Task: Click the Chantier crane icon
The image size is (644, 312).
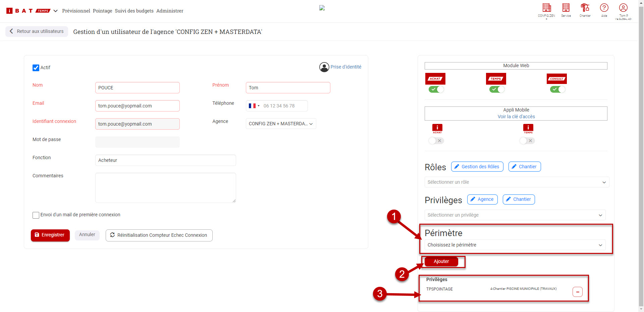Action: click(585, 8)
